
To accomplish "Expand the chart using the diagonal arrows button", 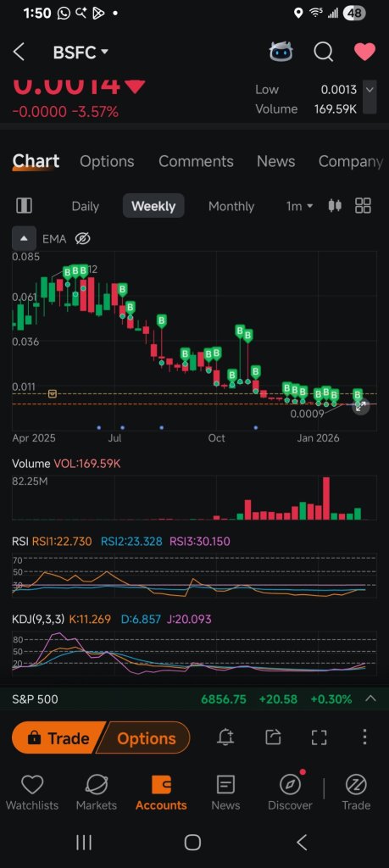I will [360, 406].
